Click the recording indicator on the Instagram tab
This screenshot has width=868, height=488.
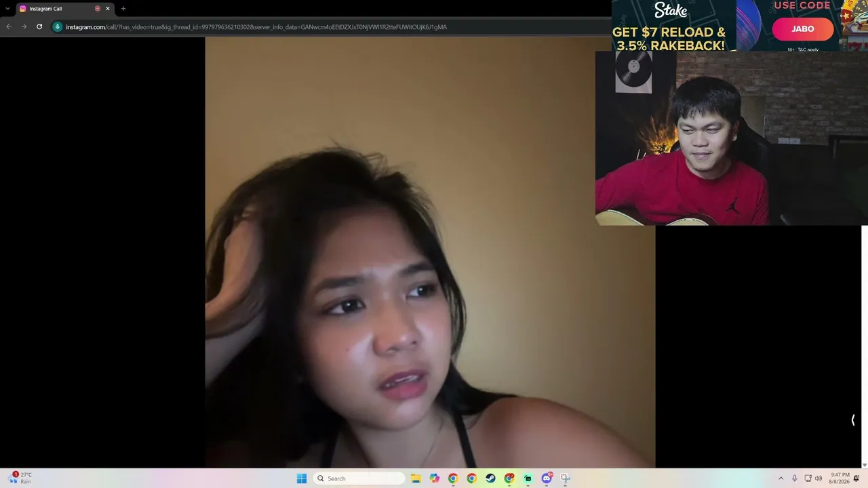pos(98,9)
